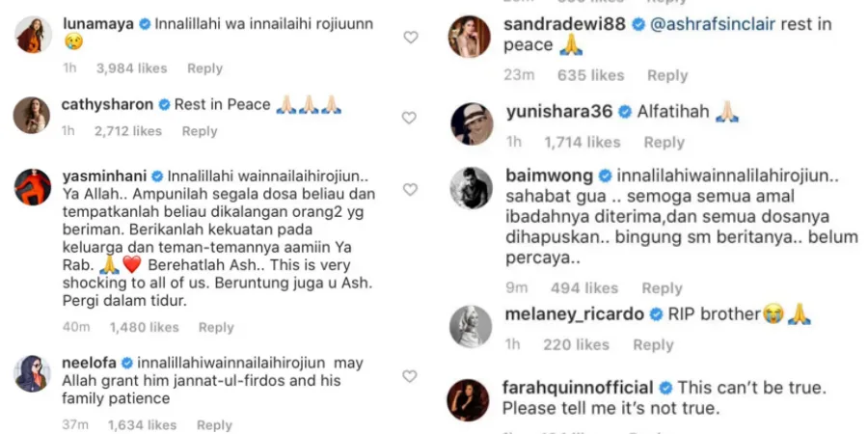Heart neelofa's condolence comment
The image size is (868, 434).
(x=409, y=376)
